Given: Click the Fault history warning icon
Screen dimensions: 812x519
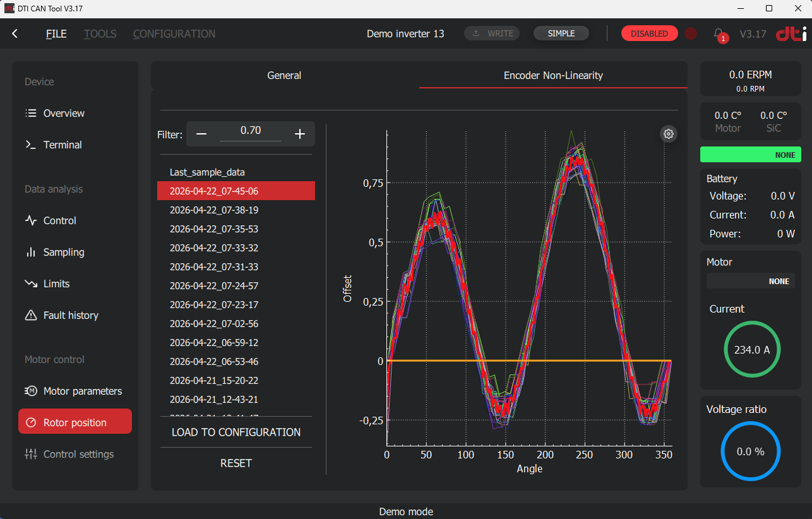Looking at the screenshot, I should click(31, 315).
